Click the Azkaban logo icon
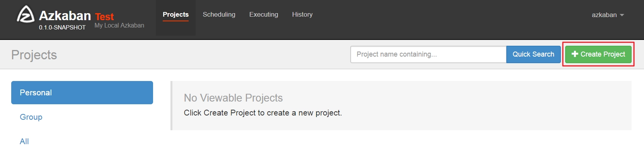This screenshot has height=162, width=644. 26,14
